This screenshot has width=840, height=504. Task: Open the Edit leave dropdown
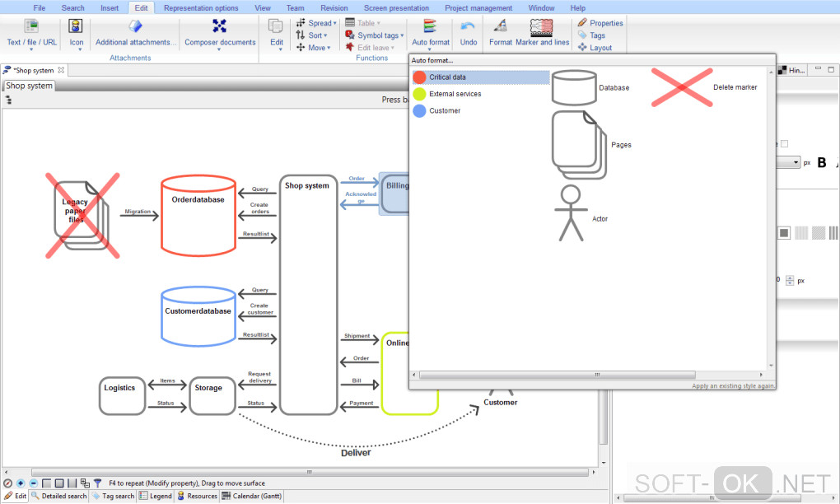(370, 48)
